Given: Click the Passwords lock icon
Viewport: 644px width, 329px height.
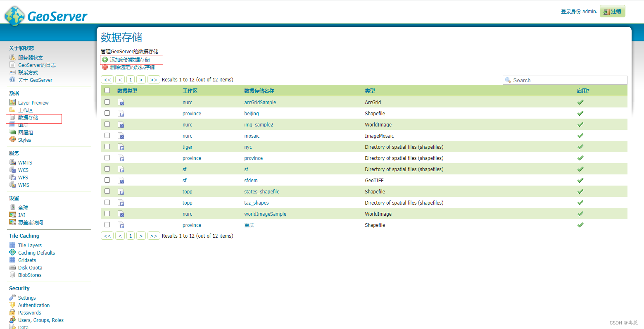Looking at the screenshot, I should 12,312.
